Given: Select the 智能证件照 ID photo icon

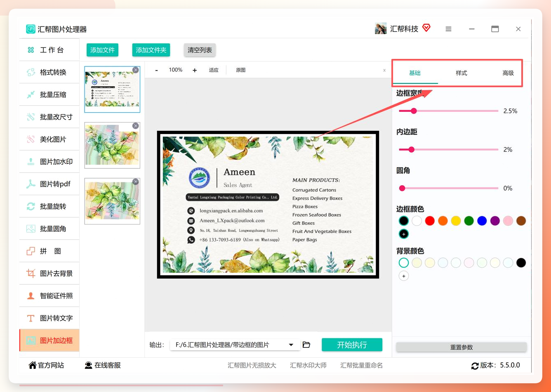Looking at the screenshot, I should (x=31, y=295).
